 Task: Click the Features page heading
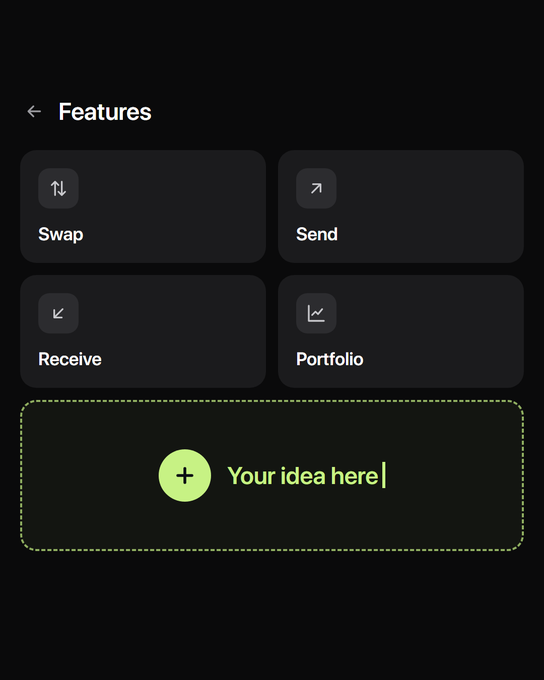[x=105, y=112]
